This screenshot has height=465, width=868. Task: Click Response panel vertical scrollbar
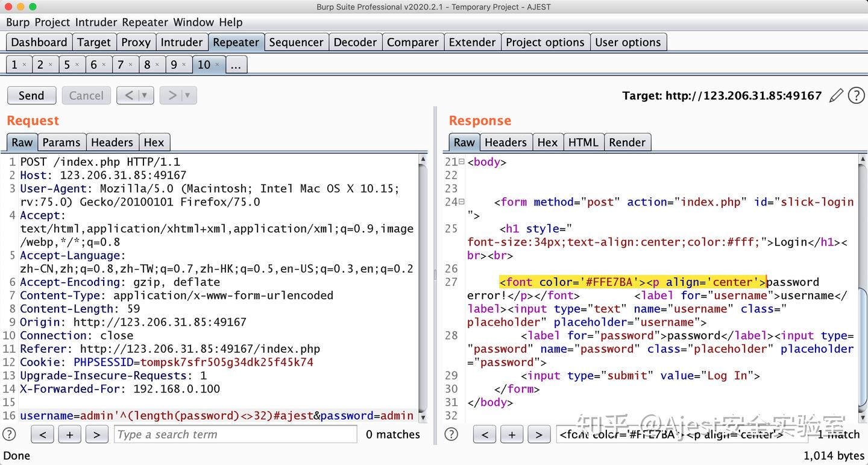pyautogui.click(x=862, y=287)
